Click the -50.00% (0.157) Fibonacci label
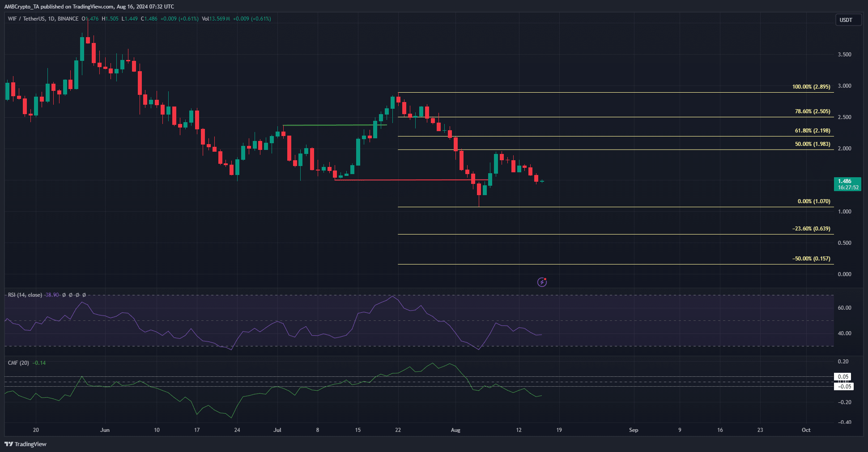The height and width of the screenshot is (452, 868). 811,259
